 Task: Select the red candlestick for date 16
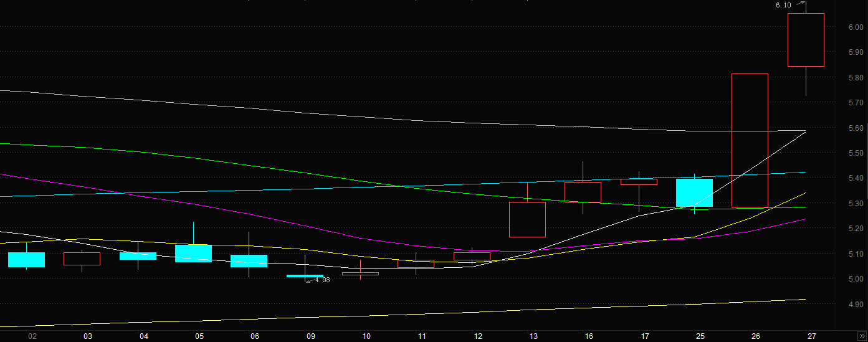point(583,192)
